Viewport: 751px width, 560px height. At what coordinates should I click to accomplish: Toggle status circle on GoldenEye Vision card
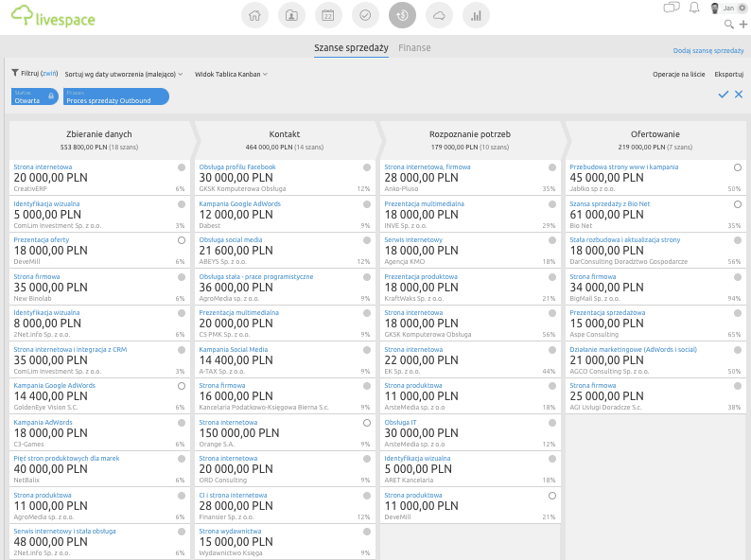coord(182,386)
